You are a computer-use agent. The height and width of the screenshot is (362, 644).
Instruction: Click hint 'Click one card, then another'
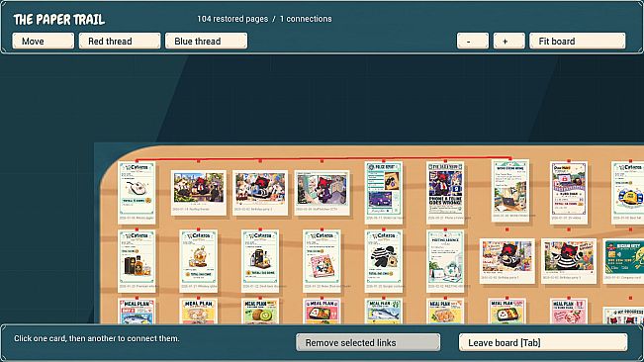(x=97, y=338)
